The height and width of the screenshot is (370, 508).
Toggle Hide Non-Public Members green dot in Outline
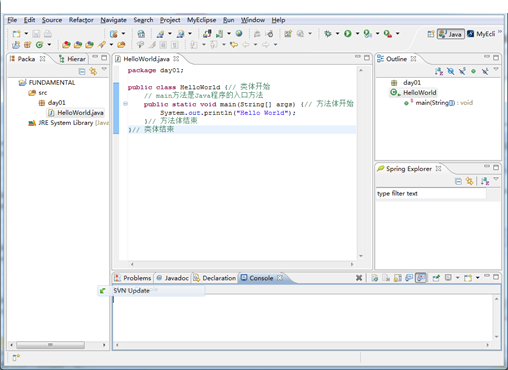click(473, 71)
